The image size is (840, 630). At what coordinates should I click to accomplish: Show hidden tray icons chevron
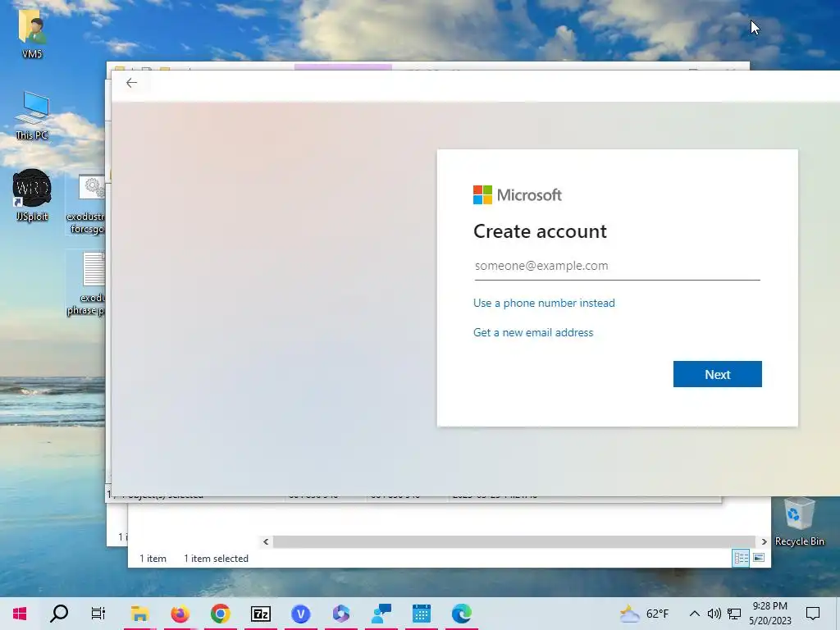(694, 614)
